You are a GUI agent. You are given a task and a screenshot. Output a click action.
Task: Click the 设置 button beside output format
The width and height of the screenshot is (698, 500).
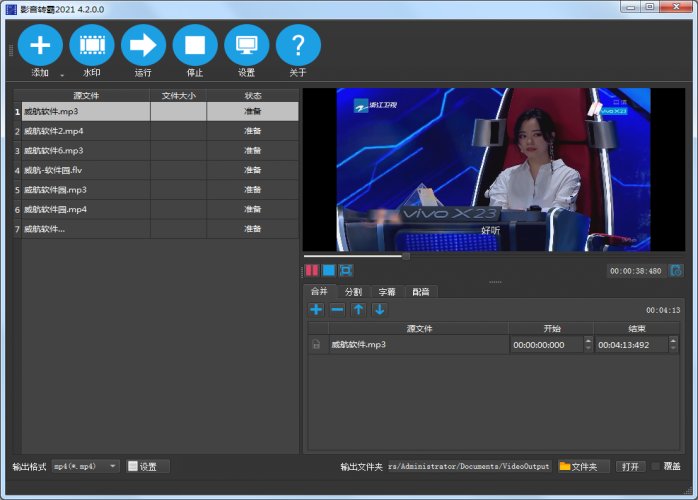[147, 466]
